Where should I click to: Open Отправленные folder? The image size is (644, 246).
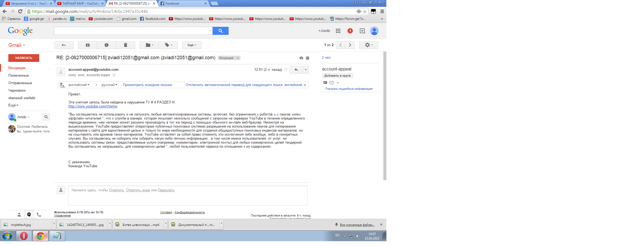[20, 83]
